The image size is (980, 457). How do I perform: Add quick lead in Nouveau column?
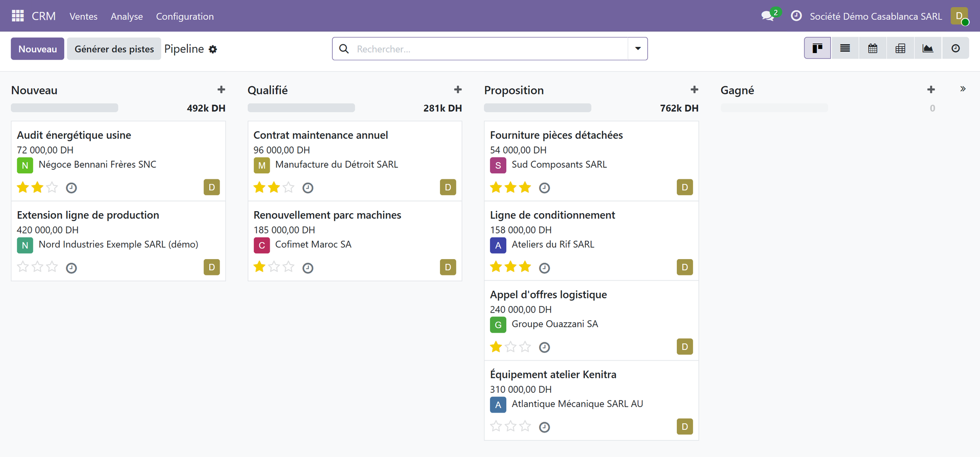pos(221,90)
